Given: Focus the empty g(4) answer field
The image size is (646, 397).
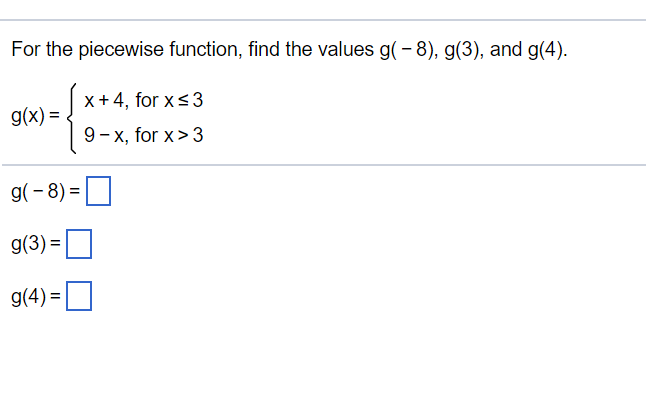Looking at the screenshot, I should [79, 296].
